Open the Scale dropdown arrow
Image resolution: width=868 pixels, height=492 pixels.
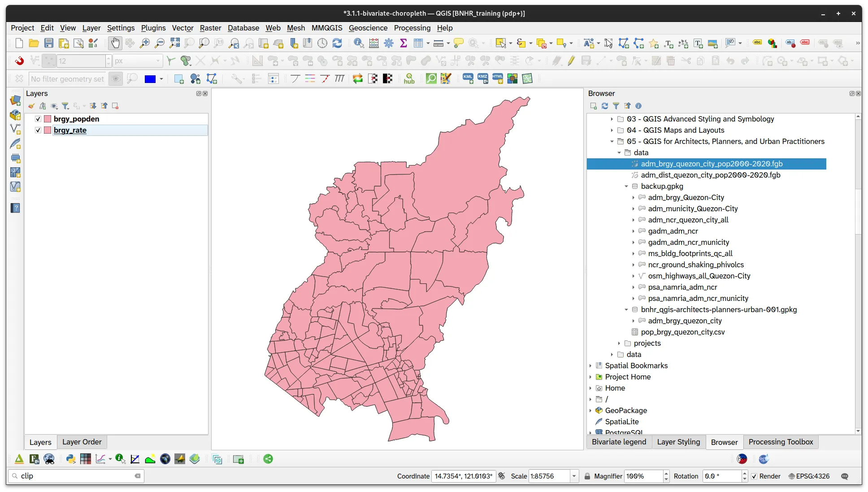(574, 476)
